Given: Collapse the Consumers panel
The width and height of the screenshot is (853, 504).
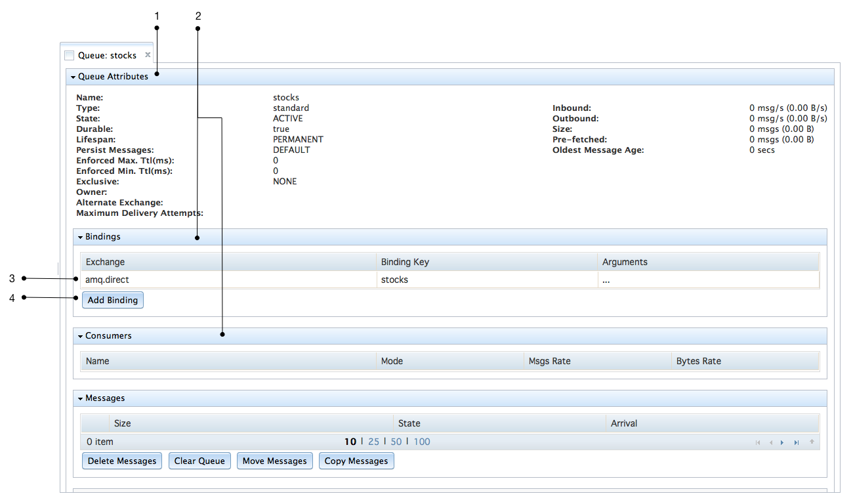Looking at the screenshot, I should pyautogui.click(x=81, y=336).
